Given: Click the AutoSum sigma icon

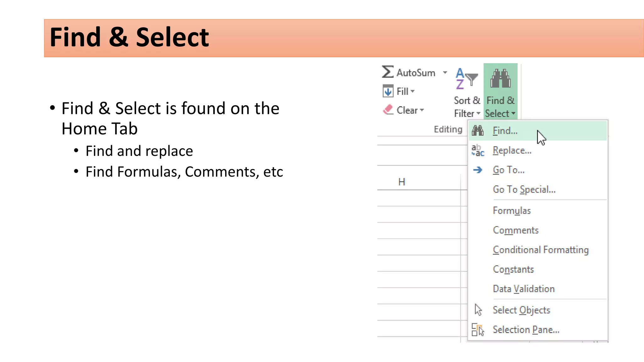Looking at the screenshot, I should pyautogui.click(x=387, y=72).
